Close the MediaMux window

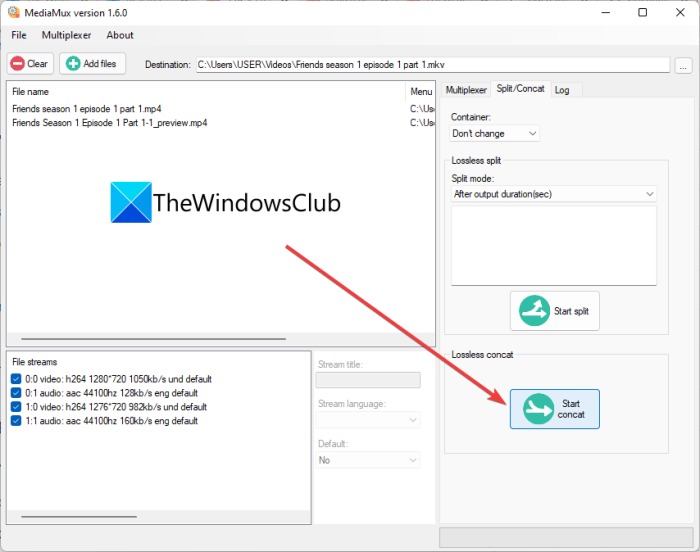[680, 13]
